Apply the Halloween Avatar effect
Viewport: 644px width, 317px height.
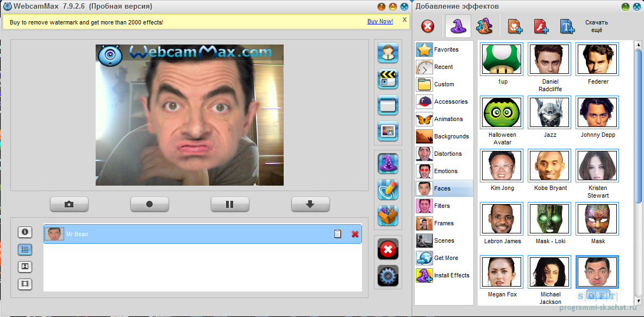coord(502,112)
